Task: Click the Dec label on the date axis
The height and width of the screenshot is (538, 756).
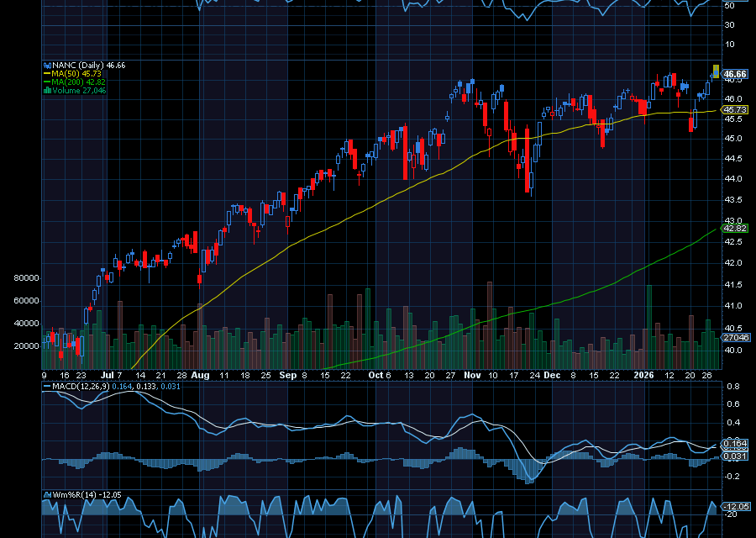Action: pyautogui.click(x=551, y=375)
